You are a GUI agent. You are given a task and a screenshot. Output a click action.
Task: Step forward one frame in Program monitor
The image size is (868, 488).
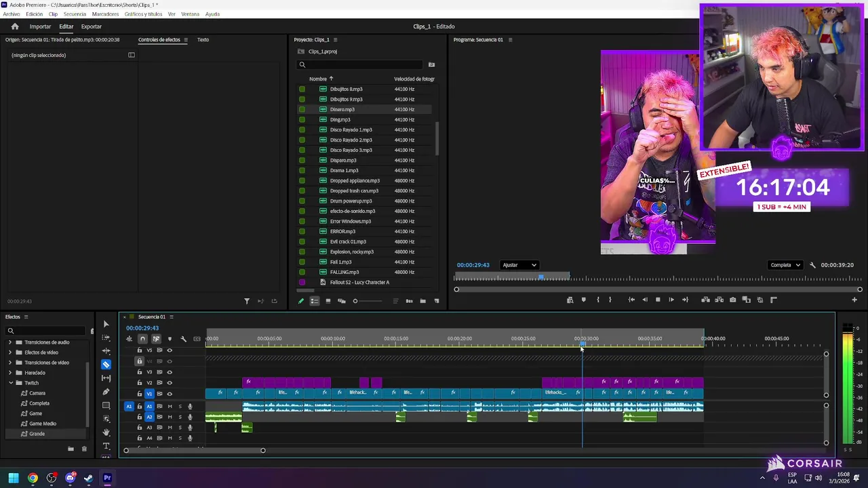[x=671, y=300]
